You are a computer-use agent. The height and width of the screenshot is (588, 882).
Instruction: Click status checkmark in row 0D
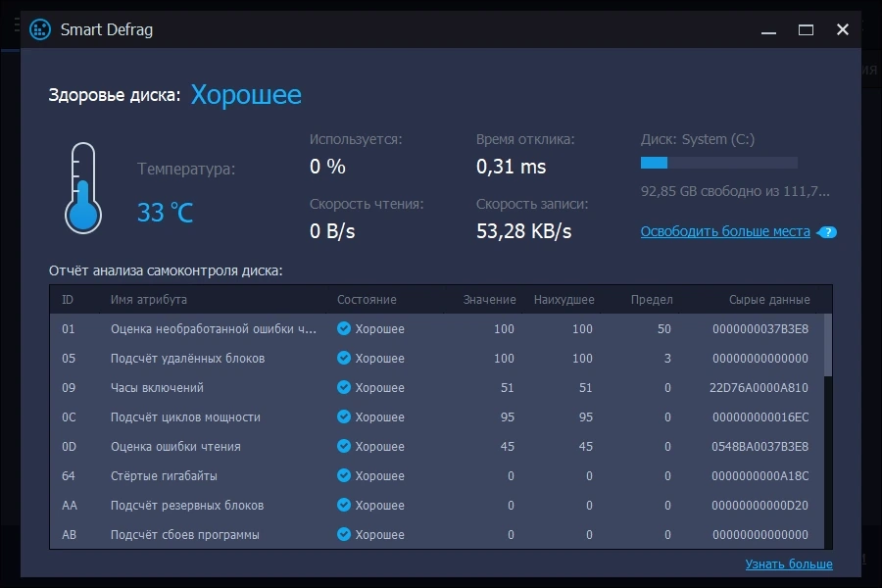pos(344,446)
